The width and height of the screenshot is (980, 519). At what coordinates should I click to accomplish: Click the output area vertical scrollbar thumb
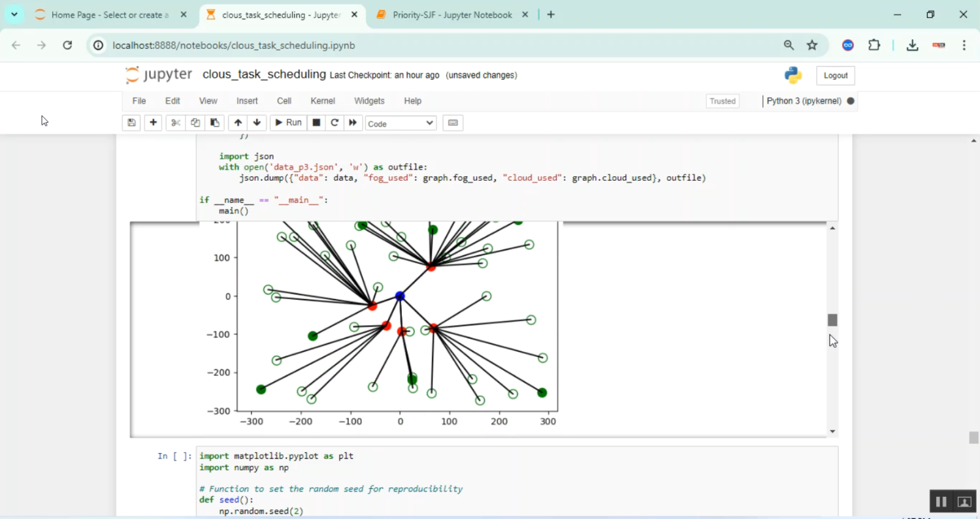(x=832, y=320)
